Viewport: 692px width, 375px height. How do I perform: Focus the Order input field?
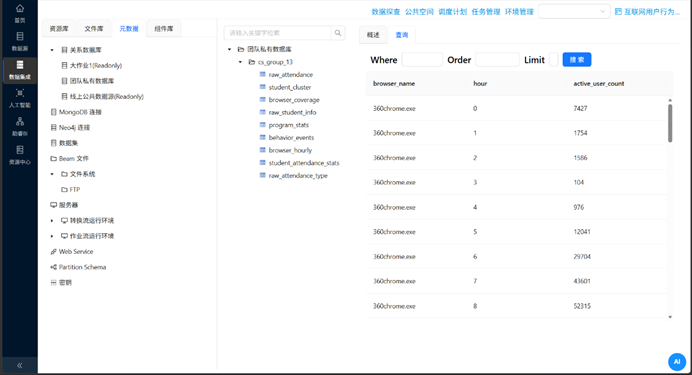tap(497, 60)
